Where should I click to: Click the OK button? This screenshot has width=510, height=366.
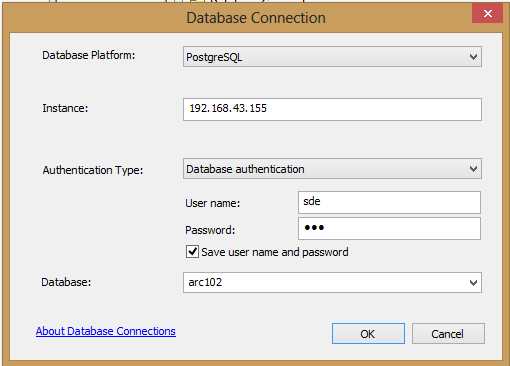click(x=368, y=333)
